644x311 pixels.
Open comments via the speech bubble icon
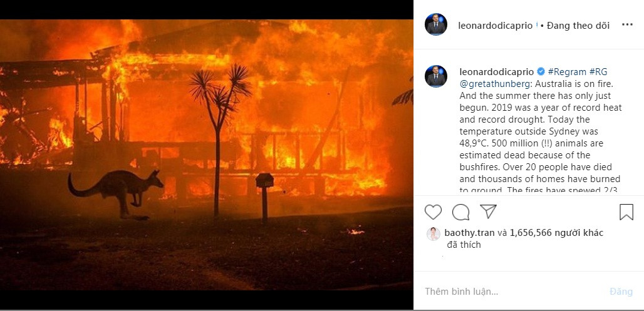461,212
